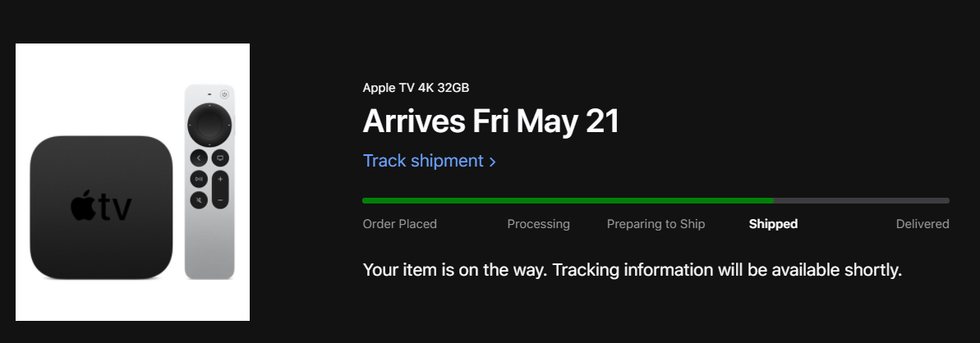980x343 pixels.
Task: Click the back arrow button on the remote
Action: click(199, 158)
